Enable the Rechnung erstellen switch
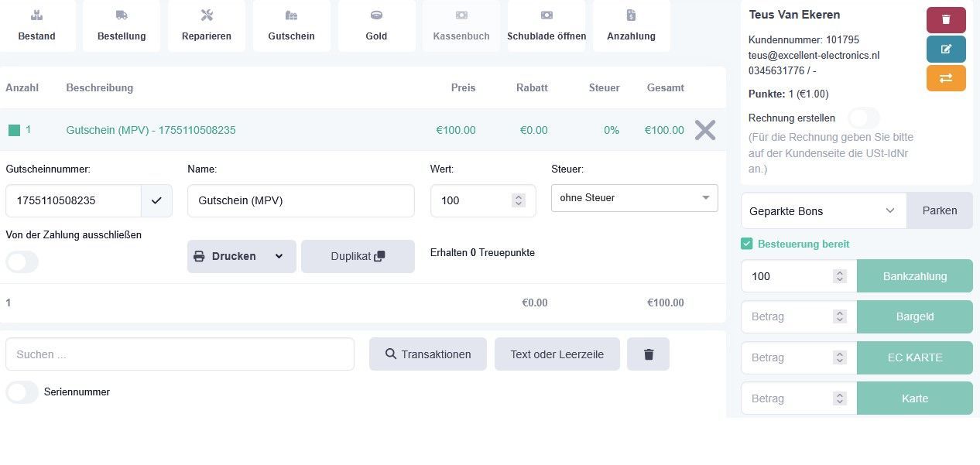The width and height of the screenshot is (980, 465). 864,118
